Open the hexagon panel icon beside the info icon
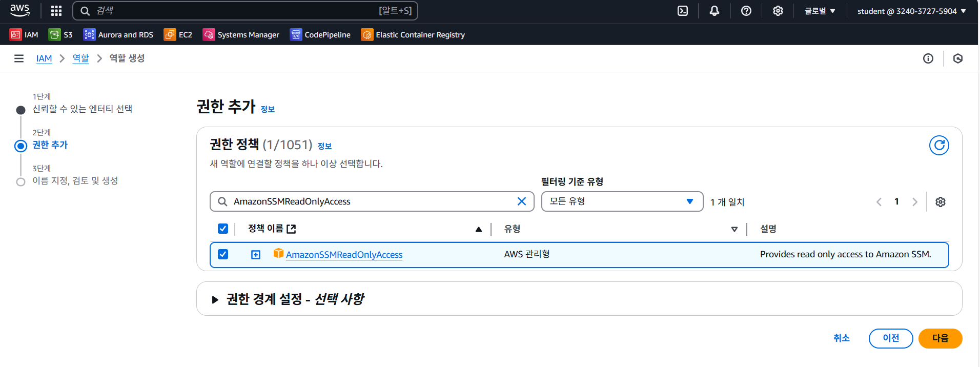The image size is (980, 367). 958,58
